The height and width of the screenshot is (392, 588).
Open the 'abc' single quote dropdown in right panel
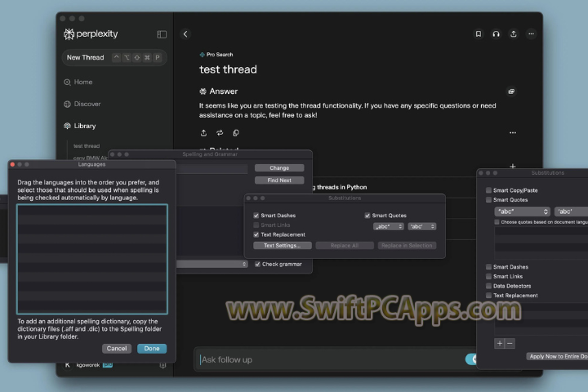click(x=571, y=212)
